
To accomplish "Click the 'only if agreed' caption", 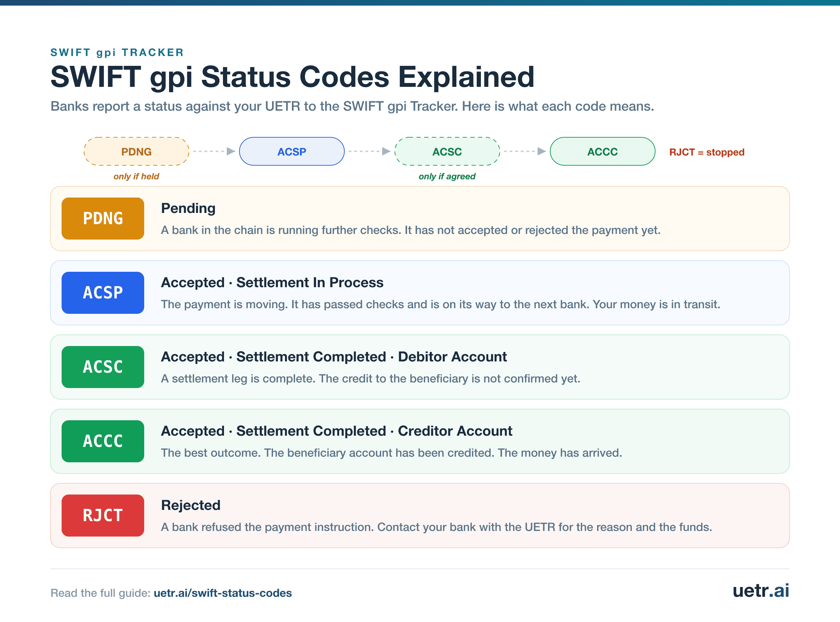I will 447,176.
